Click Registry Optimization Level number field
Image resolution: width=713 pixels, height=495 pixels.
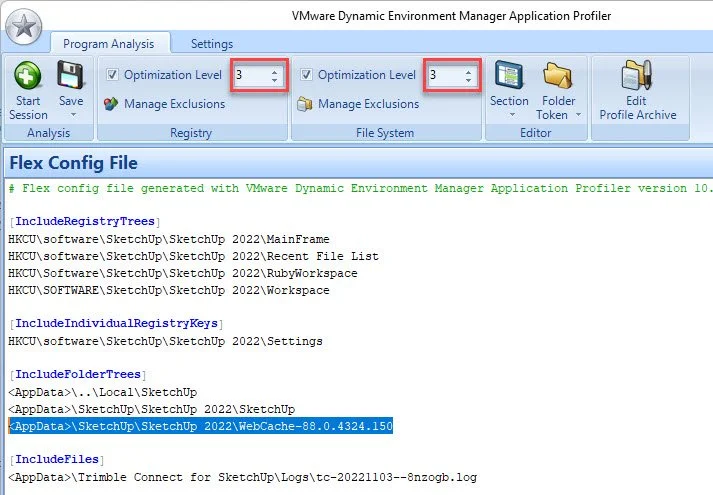coord(251,75)
